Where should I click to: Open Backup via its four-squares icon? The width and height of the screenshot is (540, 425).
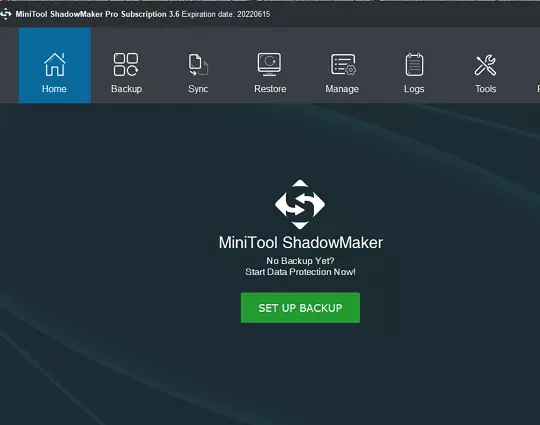126,64
